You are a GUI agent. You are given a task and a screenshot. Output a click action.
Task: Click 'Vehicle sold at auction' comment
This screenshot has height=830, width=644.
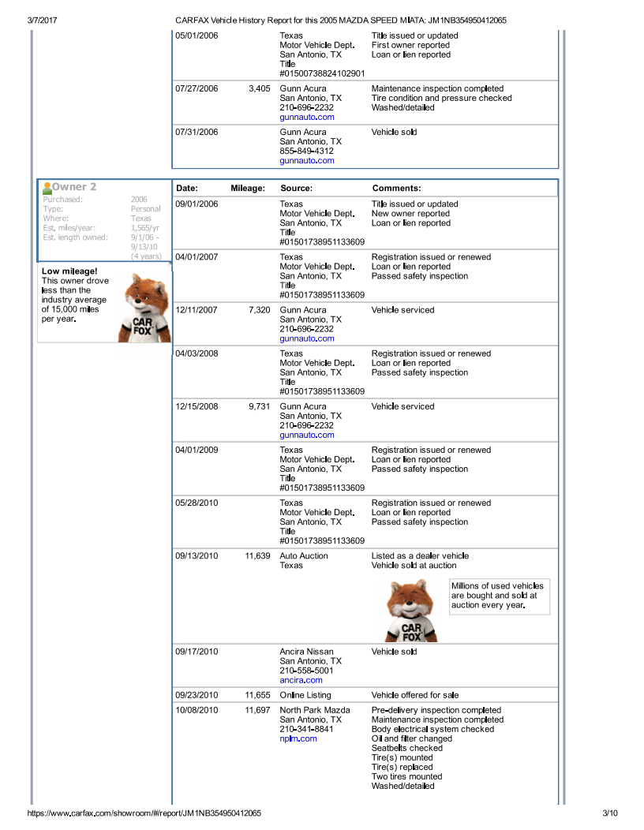click(414, 565)
